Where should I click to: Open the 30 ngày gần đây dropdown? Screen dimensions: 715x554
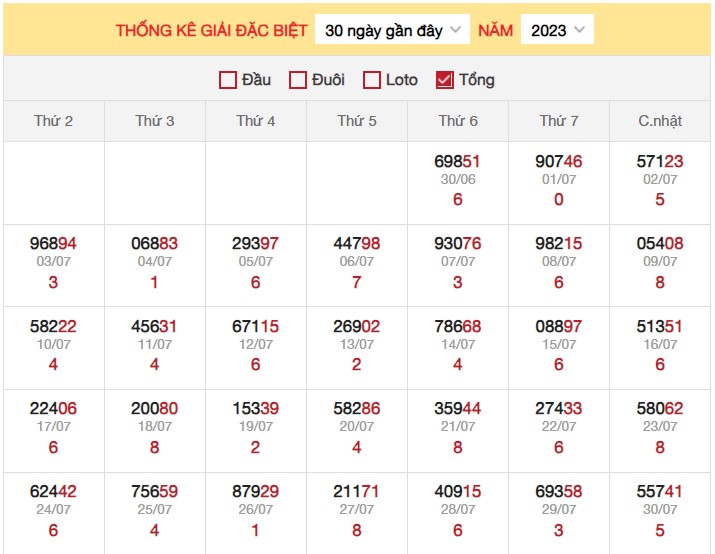click(393, 30)
